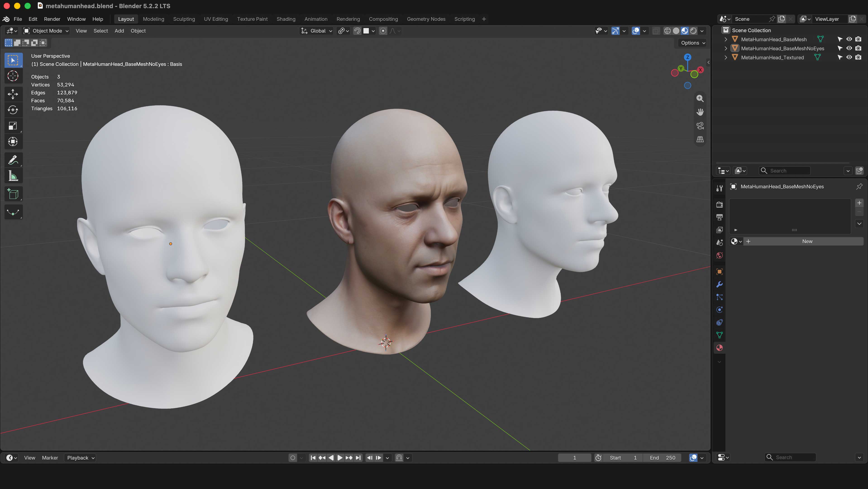The height and width of the screenshot is (489, 868).
Task: Click the outliner Search field
Action: [785, 171]
